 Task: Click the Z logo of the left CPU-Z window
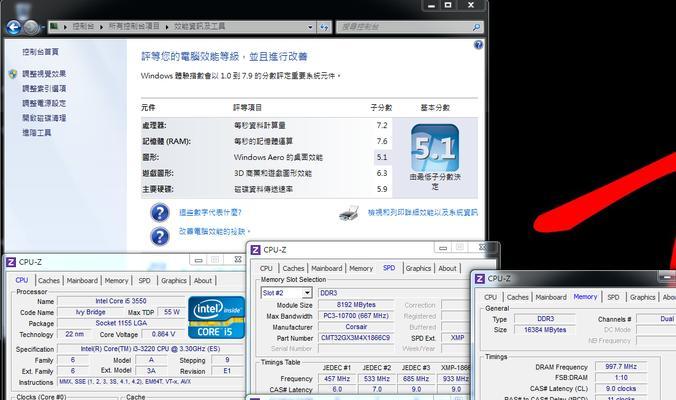tap(11, 262)
